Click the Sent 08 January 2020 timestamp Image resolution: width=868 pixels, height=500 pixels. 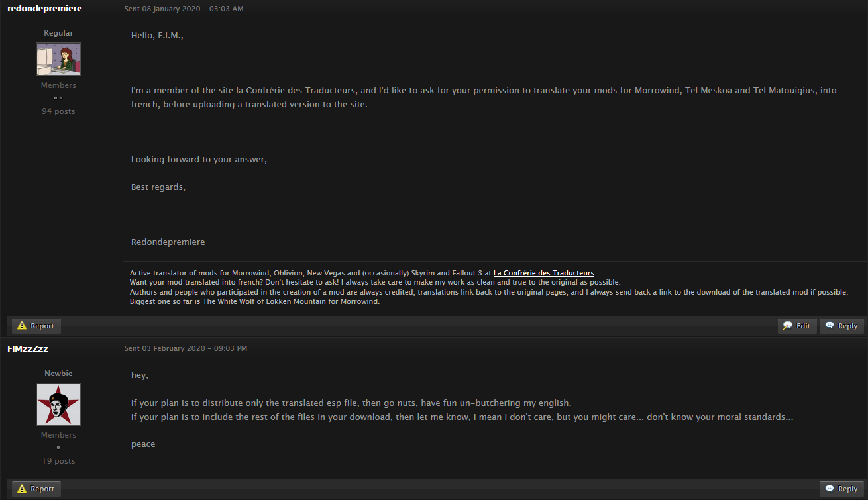coord(184,9)
